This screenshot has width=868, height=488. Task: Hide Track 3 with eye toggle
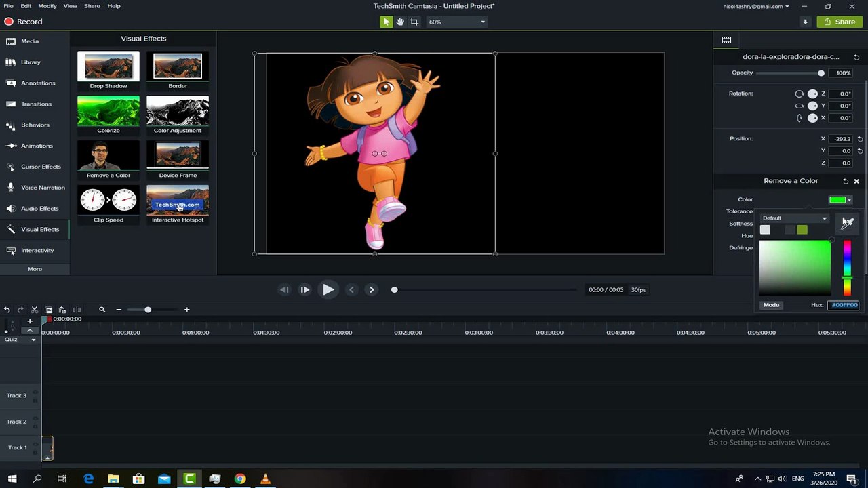(x=35, y=392)
